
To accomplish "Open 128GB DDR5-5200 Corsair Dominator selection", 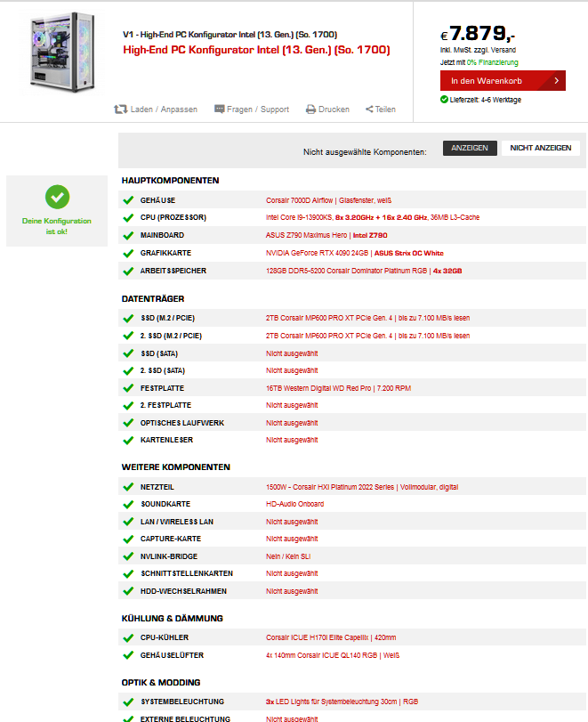I will [364, 271].
